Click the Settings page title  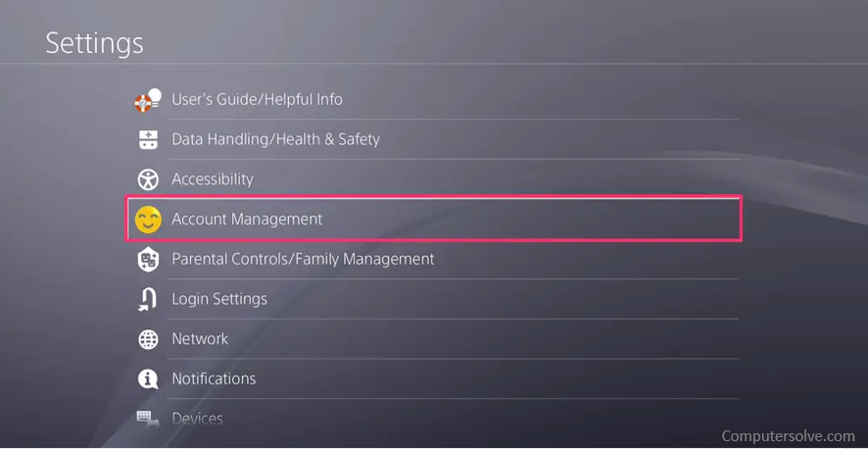tap(94, 42)
